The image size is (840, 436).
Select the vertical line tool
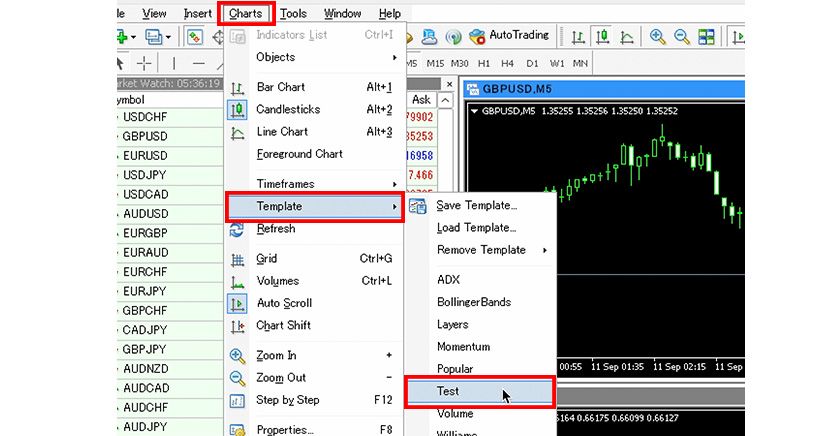(174, 63)
